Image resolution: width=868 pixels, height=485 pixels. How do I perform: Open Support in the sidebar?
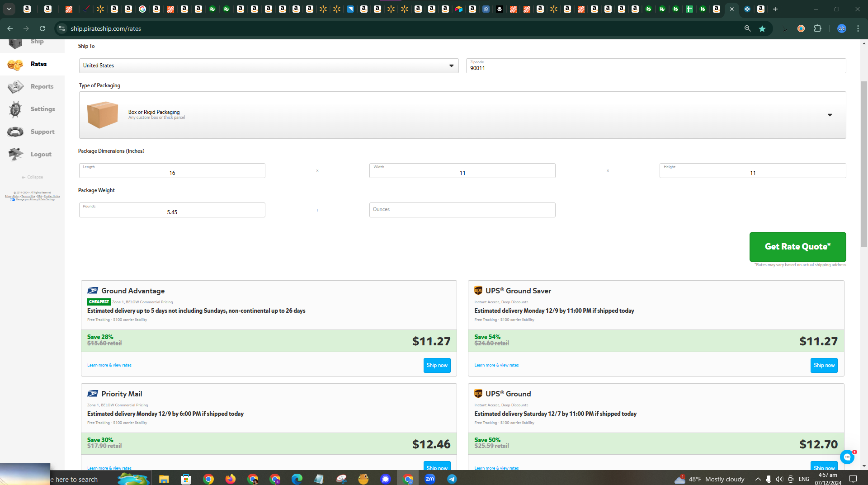click(32, 132)
